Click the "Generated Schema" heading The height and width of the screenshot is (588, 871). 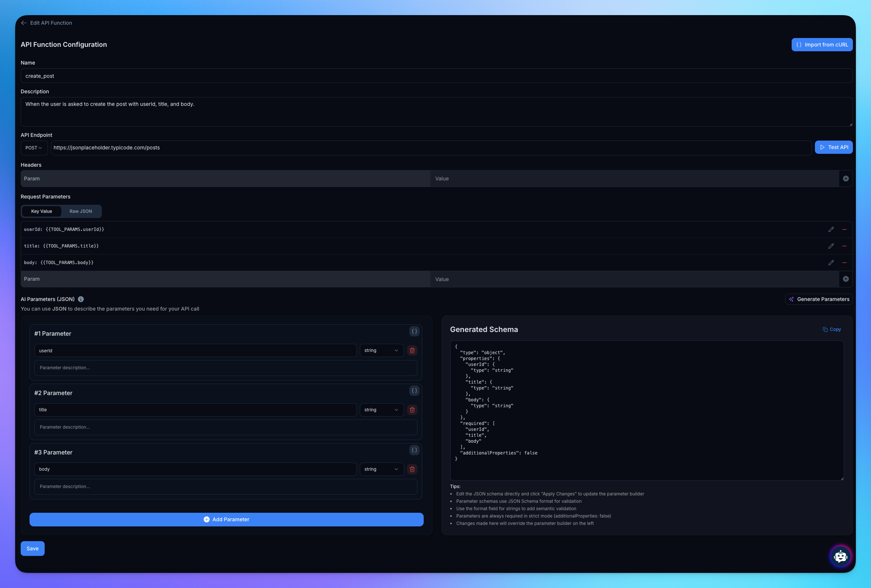tap(484, 329)
